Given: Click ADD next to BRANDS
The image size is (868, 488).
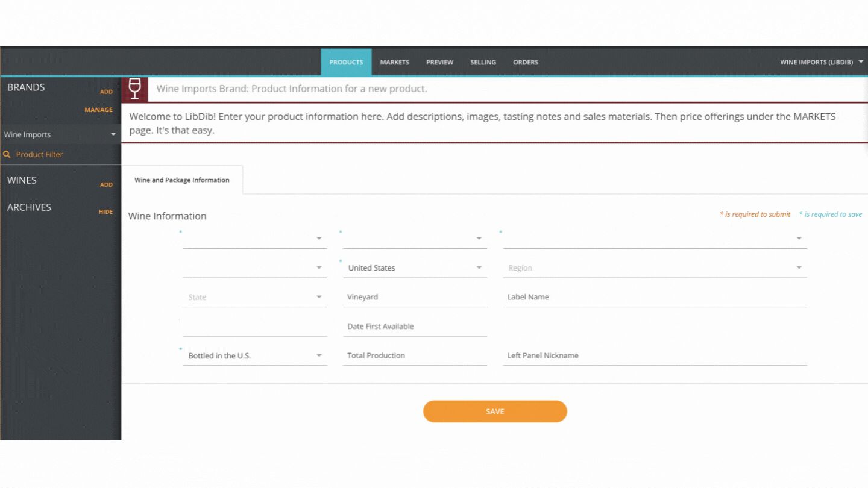Looking at the screenshot, I should pos(106,92).
